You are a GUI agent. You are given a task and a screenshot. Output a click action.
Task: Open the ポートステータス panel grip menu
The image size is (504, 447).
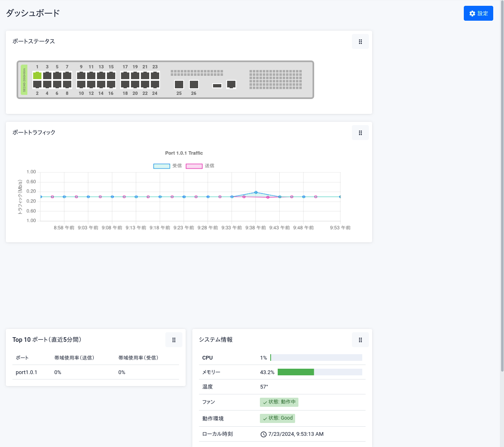pyautogui.click(x=360, y=41)
